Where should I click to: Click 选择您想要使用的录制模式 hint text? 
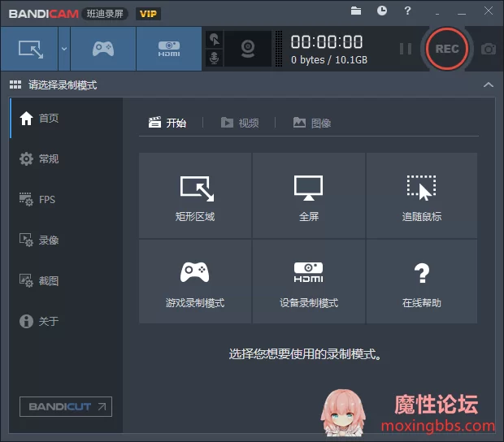tap(305, 354)
